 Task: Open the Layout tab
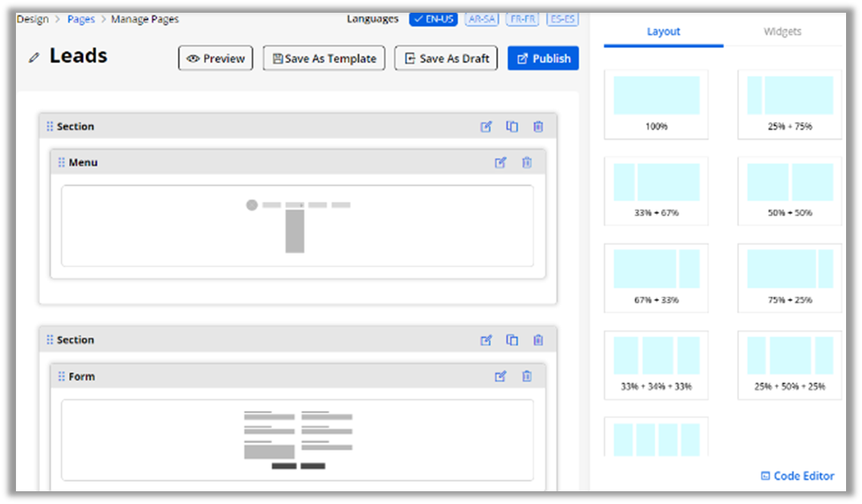point(663,32)
